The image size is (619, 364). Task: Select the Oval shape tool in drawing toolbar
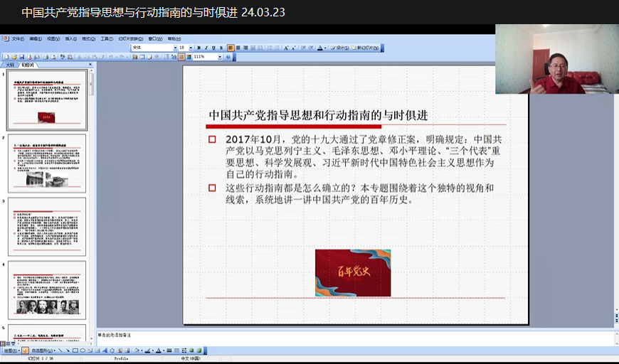83,350
